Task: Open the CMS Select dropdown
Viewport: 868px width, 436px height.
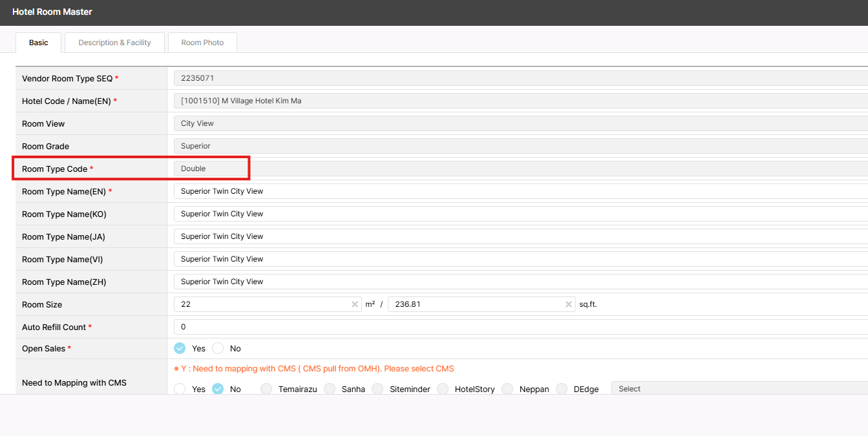Action: coord(737,389)
